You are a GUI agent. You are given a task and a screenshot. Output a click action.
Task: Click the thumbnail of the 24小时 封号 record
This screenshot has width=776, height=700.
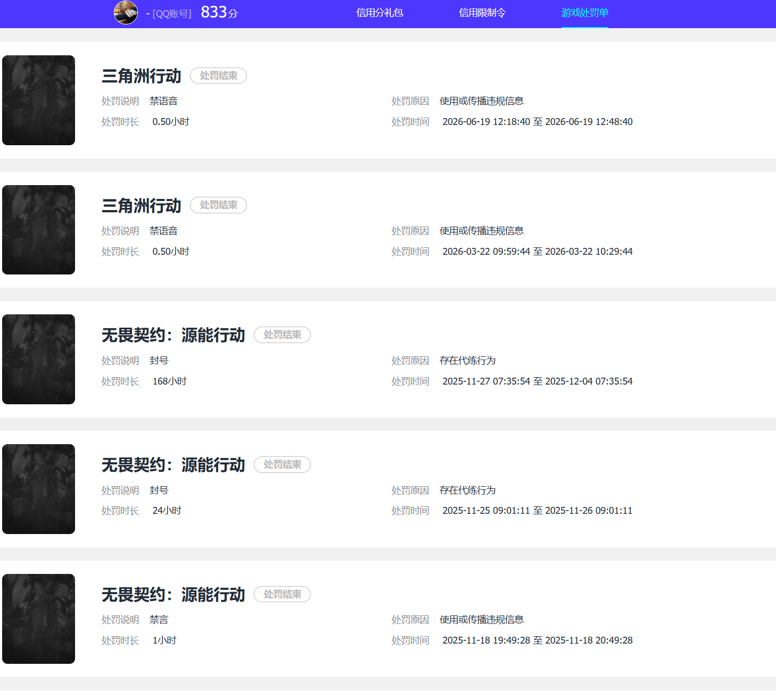38,489
